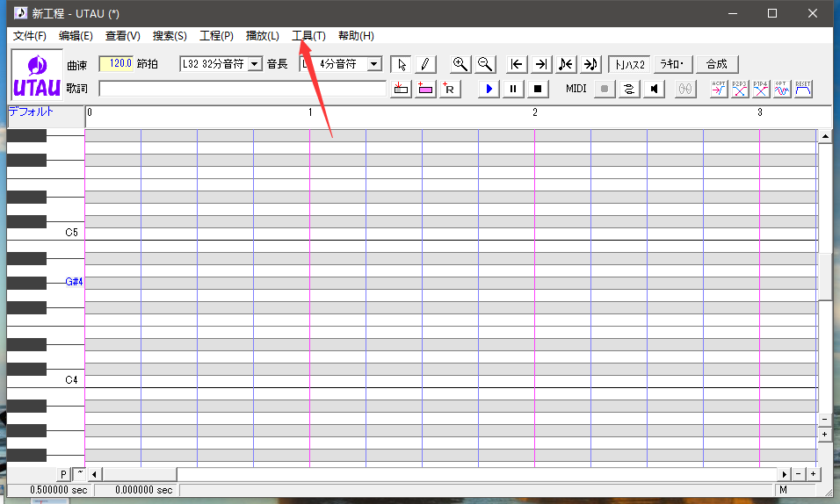Click the G#4 piano key label
Viewport: 840px width, 504px height.
[74, 282]
